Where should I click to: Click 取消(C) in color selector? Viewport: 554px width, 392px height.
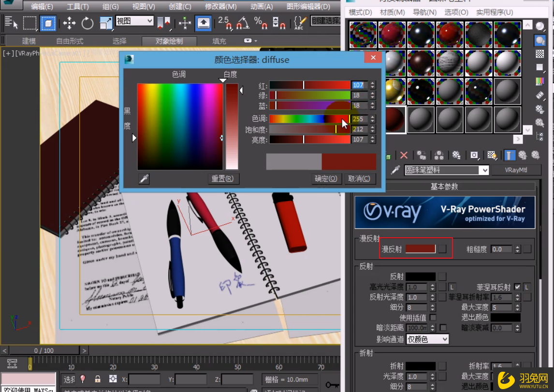359,179
